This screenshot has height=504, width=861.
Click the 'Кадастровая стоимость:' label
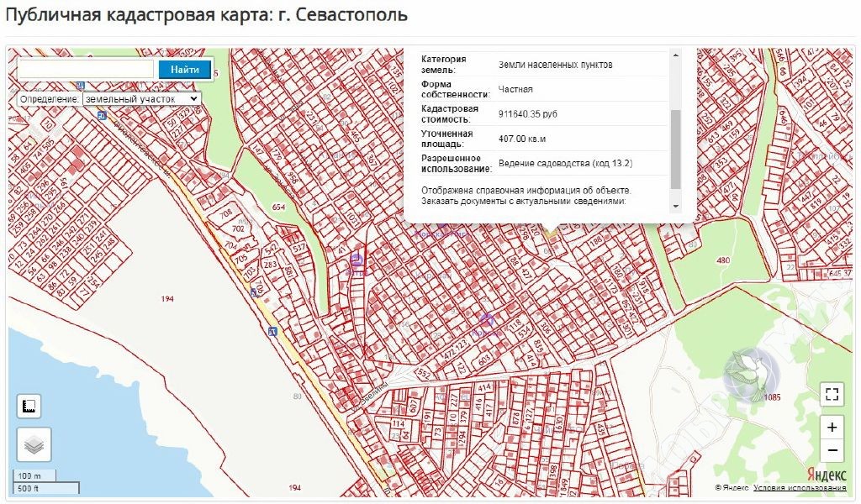450,113
